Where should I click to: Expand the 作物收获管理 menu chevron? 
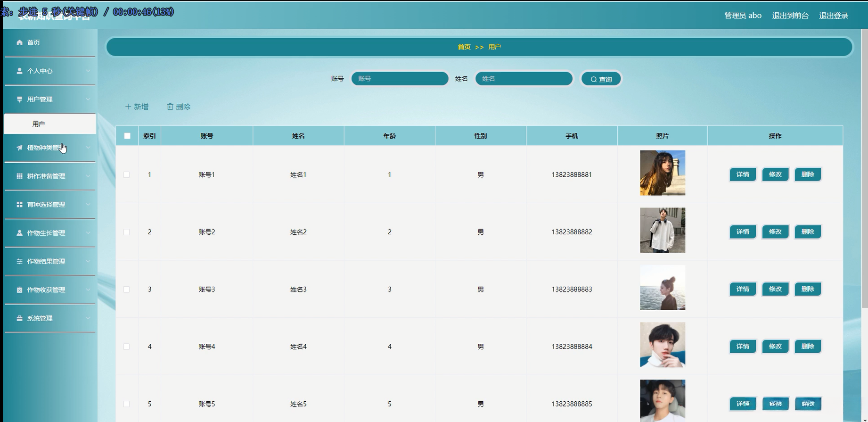[88, 290]
